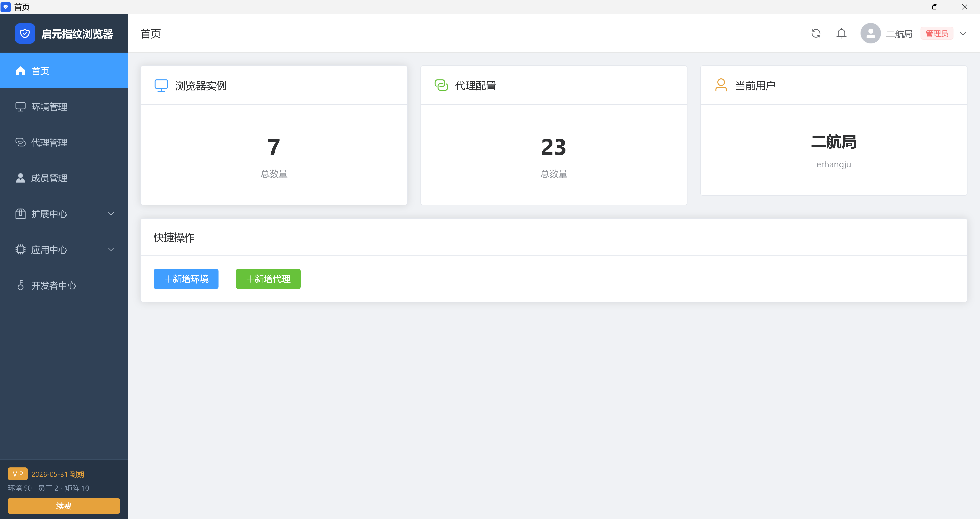The height and width of the screenshot is (519, 980).
Task: Click the chip icon beside 应用中心
Action: pos(20,250)
